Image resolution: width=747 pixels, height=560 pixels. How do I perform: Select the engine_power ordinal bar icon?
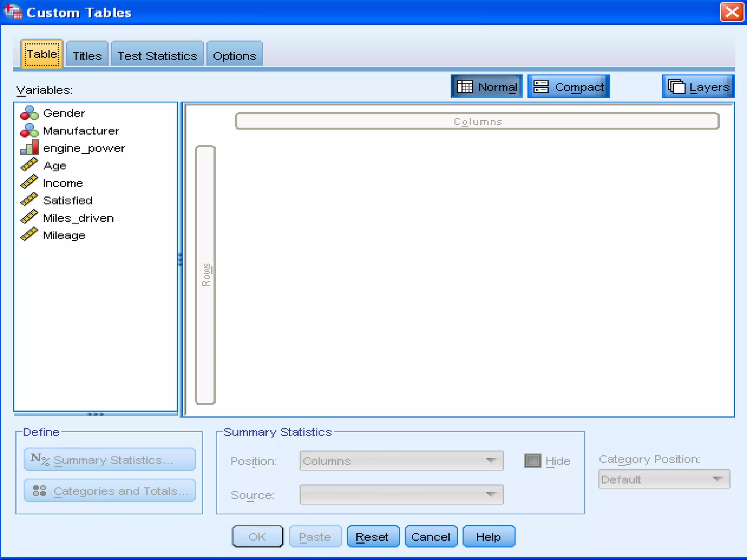click(29, 148)
